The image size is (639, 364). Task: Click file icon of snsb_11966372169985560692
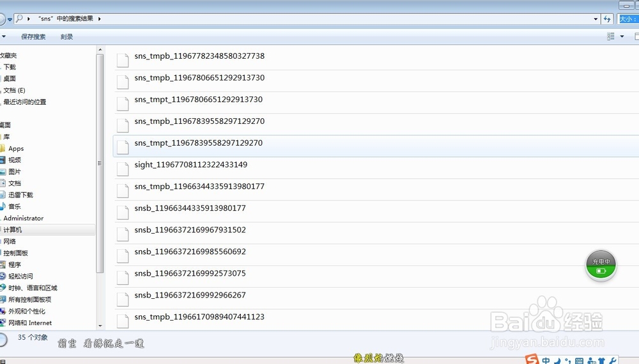123,256
